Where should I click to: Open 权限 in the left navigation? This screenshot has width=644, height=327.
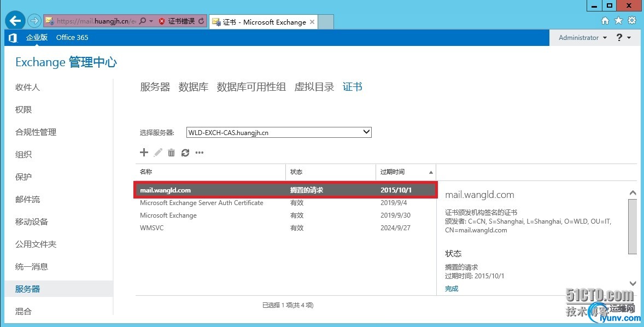(x=24, y=110)
